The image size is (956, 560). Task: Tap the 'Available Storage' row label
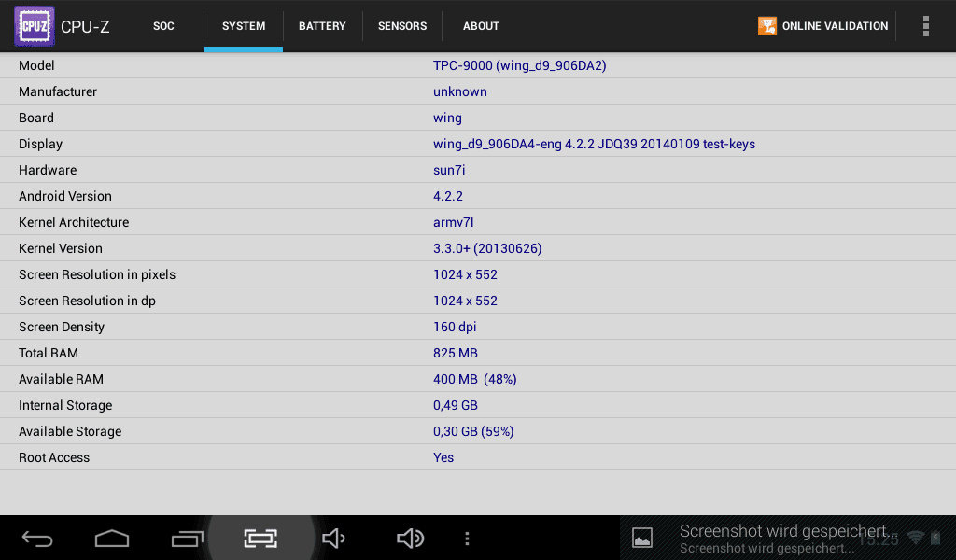point(70,431)
